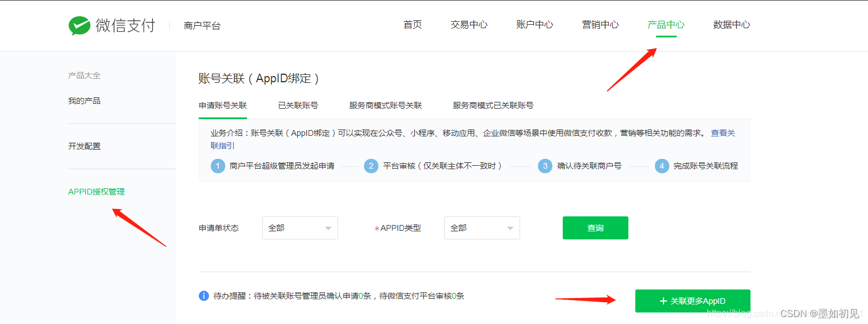The height and width of the screenshot is (324, 868).
Task: Open the 首页 navigation item
Action: pyautogui.click(x=412, y=25)
